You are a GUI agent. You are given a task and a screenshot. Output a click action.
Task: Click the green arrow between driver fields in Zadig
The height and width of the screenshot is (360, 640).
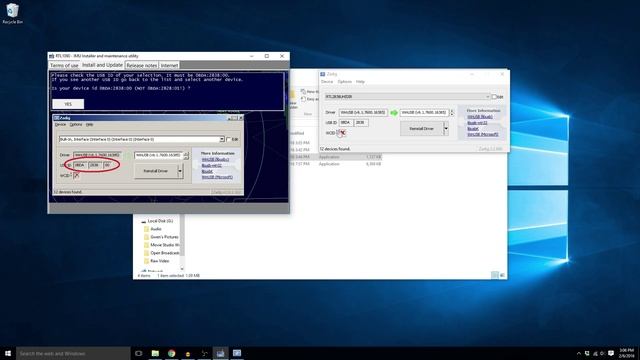[x=393, y=113]
